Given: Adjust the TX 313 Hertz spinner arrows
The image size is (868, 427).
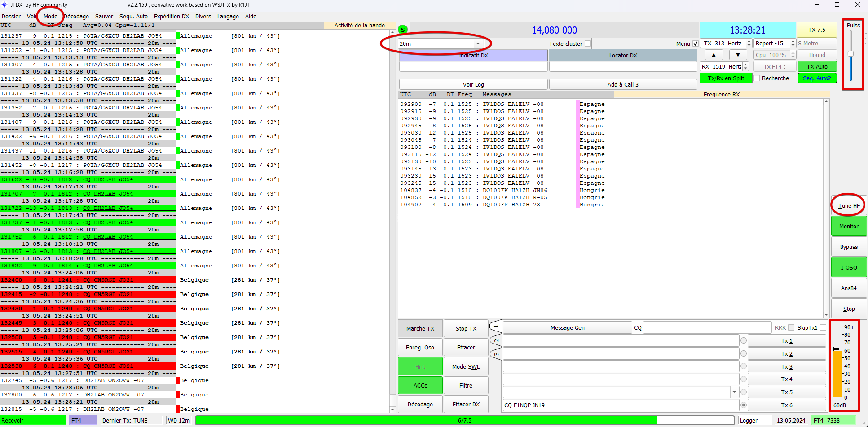Looking at the screenshot, I should point(749,43).
